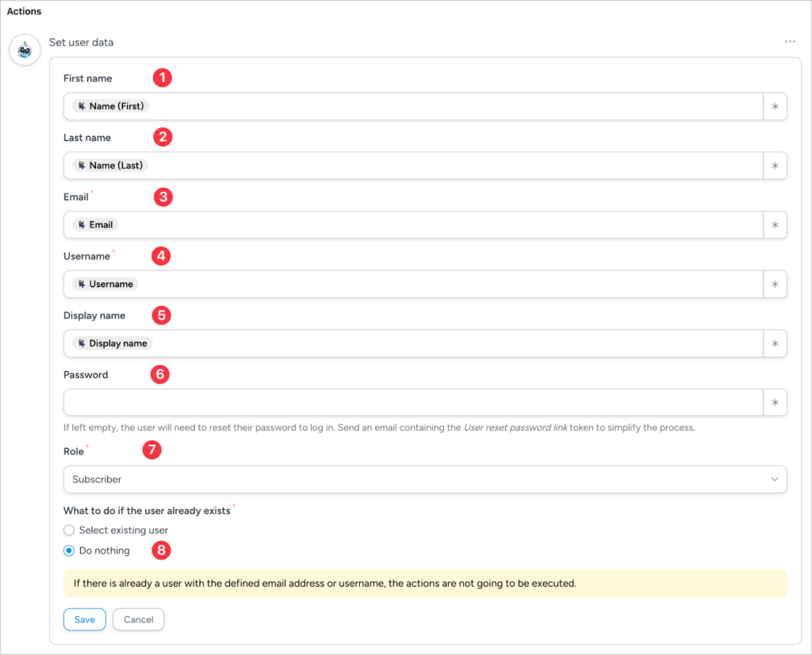Screen dimensions: 812x655
Task: Open the variable picker beside Last name field
Action: point(775,165)
